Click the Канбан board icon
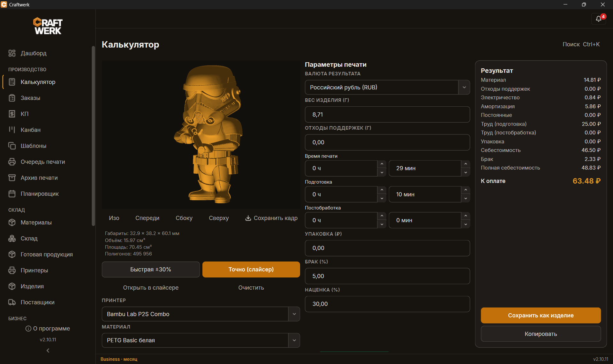The image size is (613, 364). (12, 130)
